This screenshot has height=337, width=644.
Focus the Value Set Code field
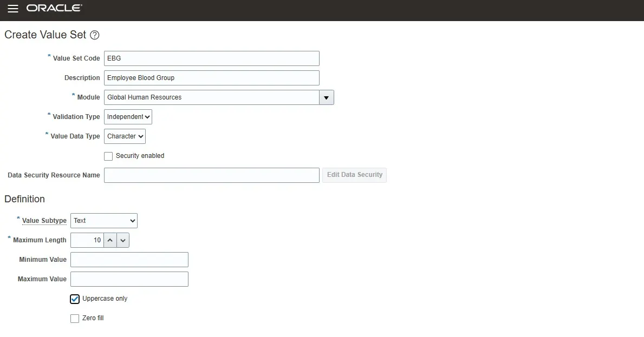pos(212,58)
